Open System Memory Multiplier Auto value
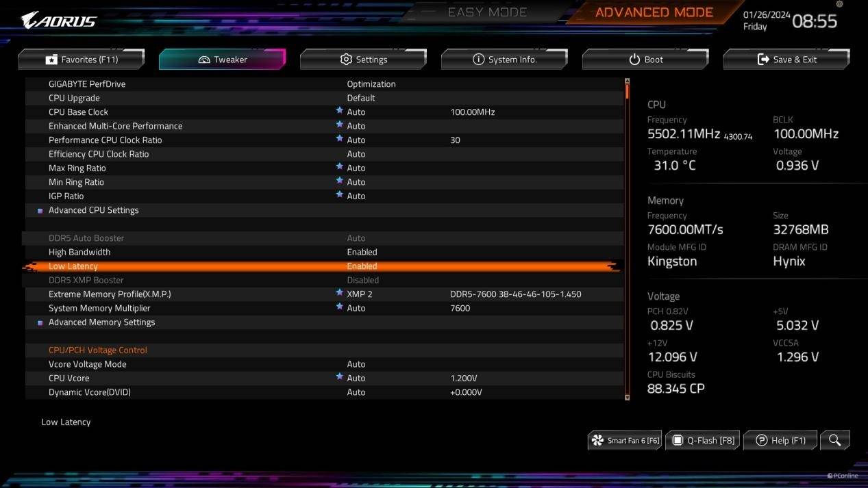The height and width of the screenshot is (488, 868). point(356,308)
